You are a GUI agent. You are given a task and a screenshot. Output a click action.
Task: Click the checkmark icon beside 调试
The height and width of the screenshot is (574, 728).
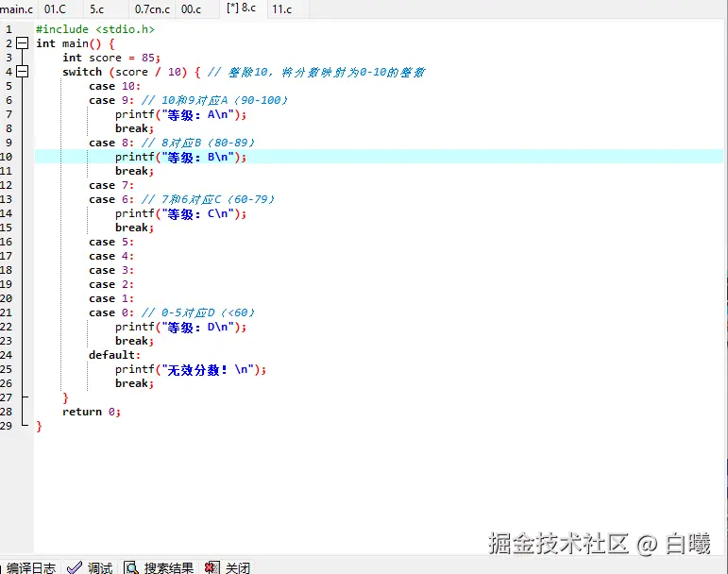[75, 568]
